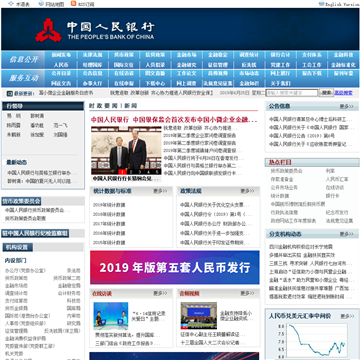This screenshot has width=360, height=360.
Task: Select 下载中心 in the service navigation
Action: (x=155, y=83)
